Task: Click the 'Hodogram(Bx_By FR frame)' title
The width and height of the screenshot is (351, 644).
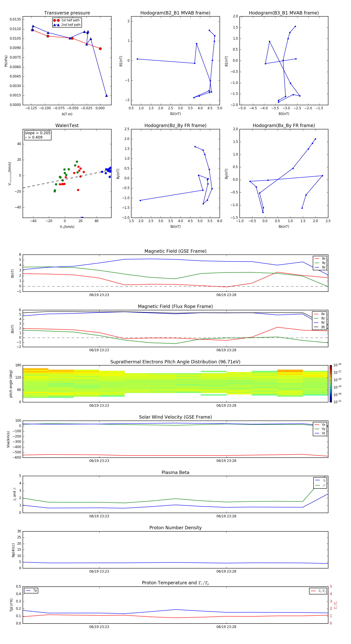Action: [x=284, y=125]
